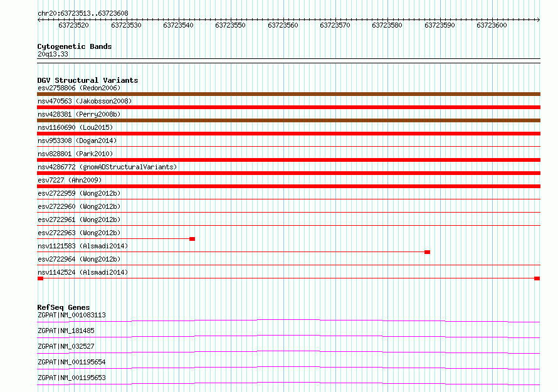
Task: Select variant nsv1160690 (Lou2015) label
Action: coord(75,127)
